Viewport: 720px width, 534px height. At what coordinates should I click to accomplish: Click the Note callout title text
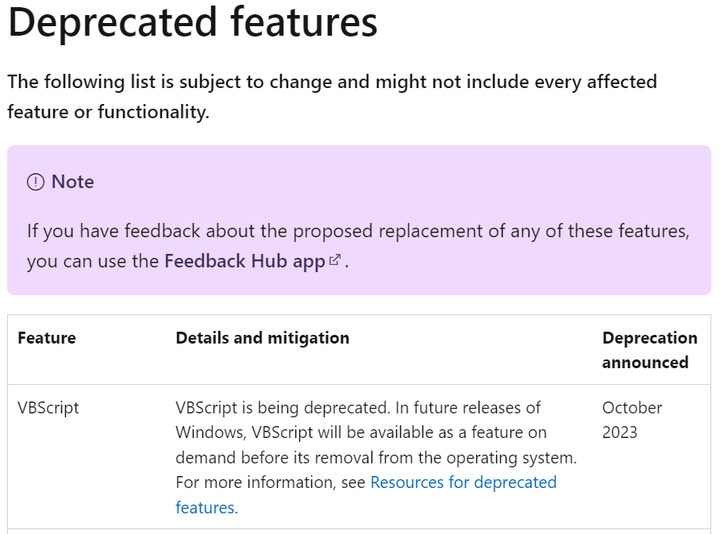pos(73,182)
